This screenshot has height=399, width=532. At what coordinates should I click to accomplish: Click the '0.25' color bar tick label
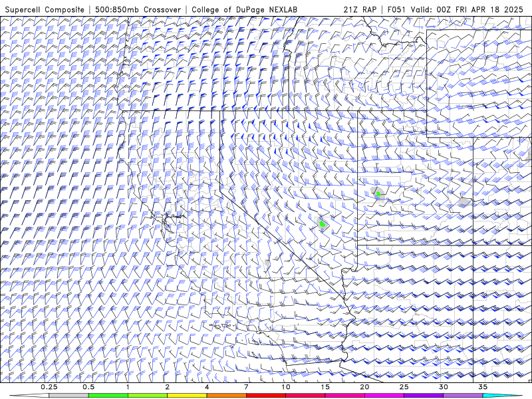coord(49,387)
